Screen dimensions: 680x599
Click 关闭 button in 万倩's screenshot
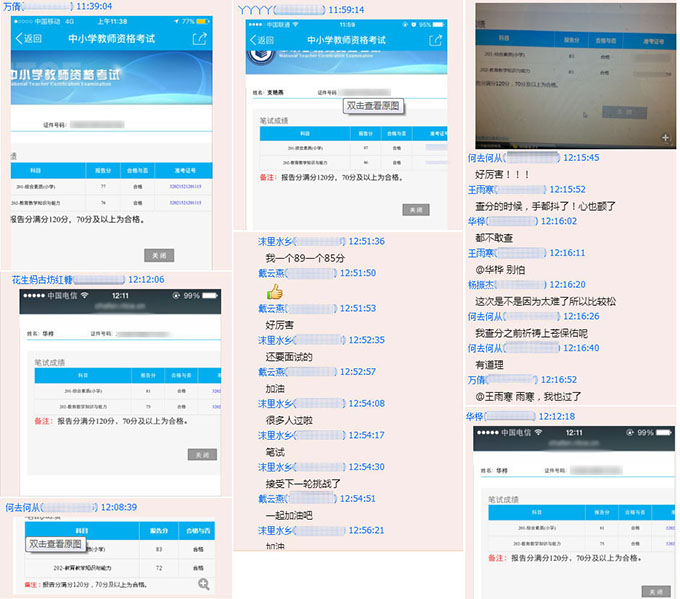pos(159,255)
